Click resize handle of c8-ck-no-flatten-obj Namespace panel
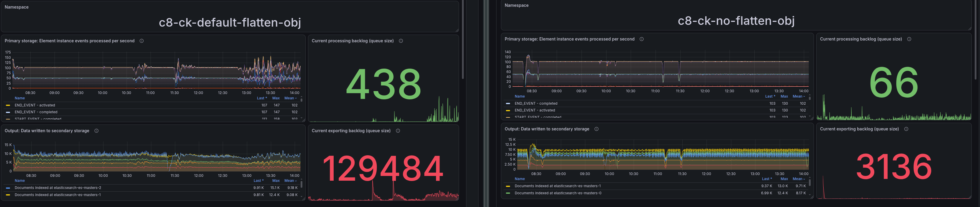The image size is (980, 207). point(969,28)
